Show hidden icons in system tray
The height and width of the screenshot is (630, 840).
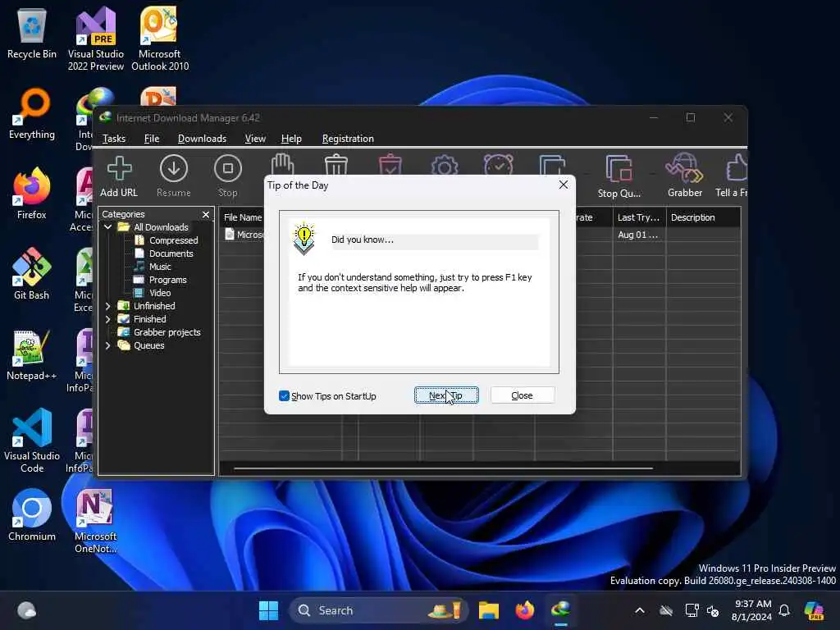coord(640,610)
